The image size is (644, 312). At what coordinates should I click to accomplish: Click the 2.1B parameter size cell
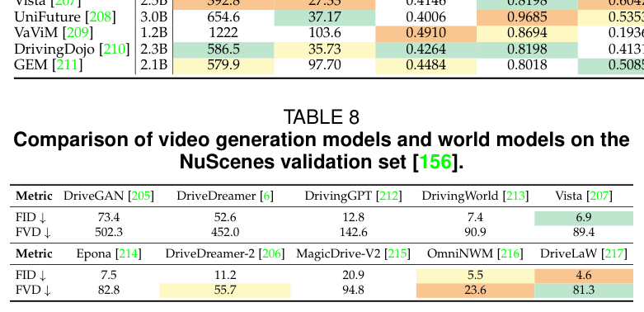(154, 64)
